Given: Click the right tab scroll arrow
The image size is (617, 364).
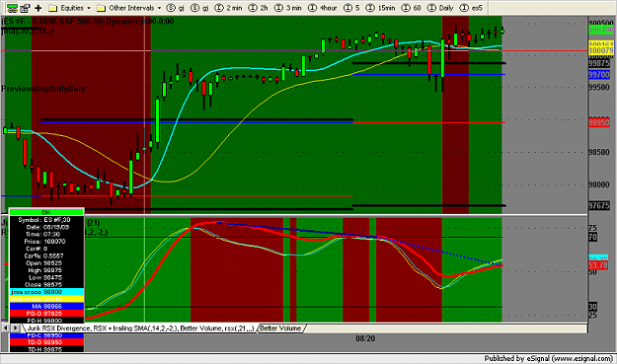Looking at the screenshot, I should pyautogui.click(x=15, y=328).
